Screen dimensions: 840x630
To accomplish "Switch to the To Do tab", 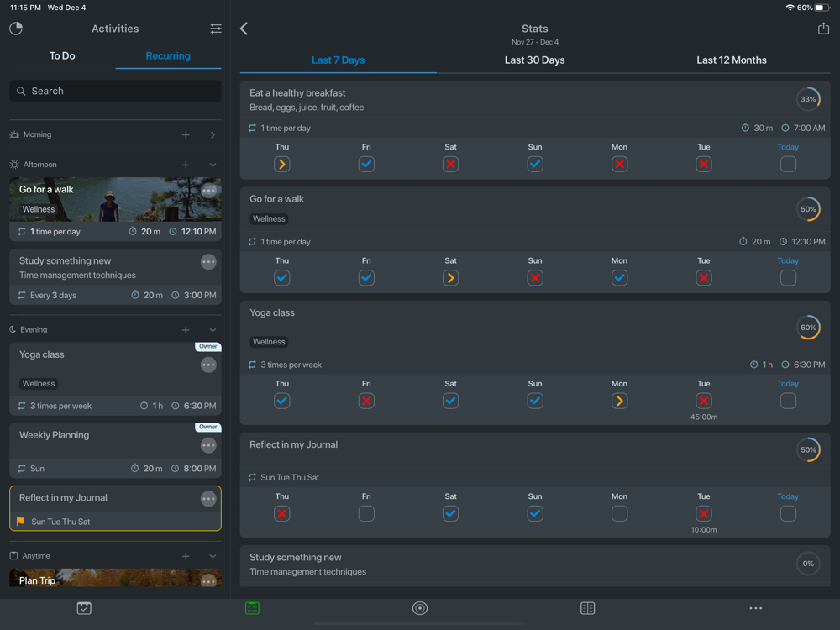I will [x=62, y=56].
